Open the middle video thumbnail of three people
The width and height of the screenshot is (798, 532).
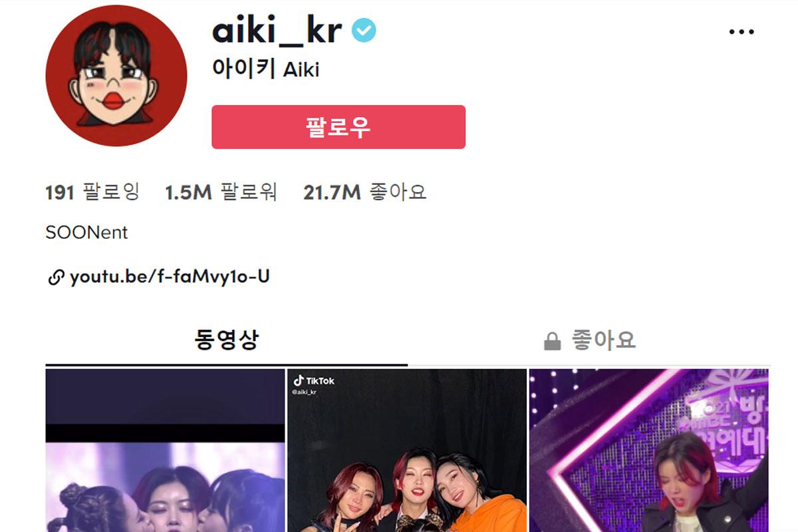[406, 450]
